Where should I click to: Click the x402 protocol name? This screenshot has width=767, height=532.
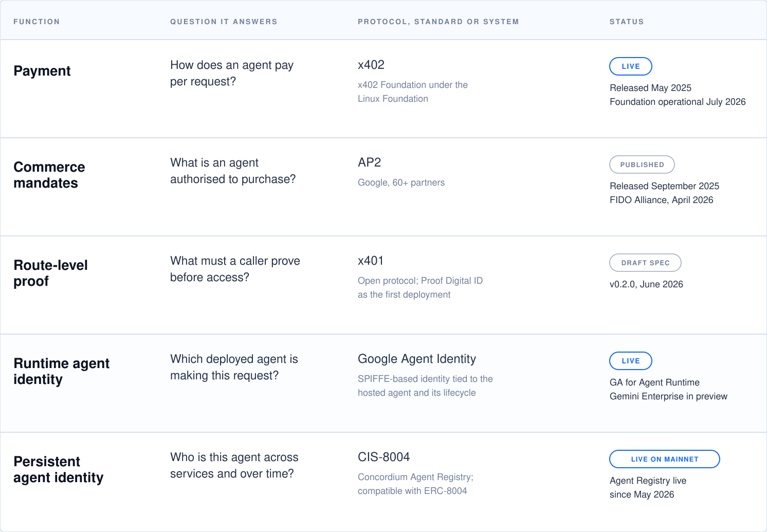click(x=371, y=65)
